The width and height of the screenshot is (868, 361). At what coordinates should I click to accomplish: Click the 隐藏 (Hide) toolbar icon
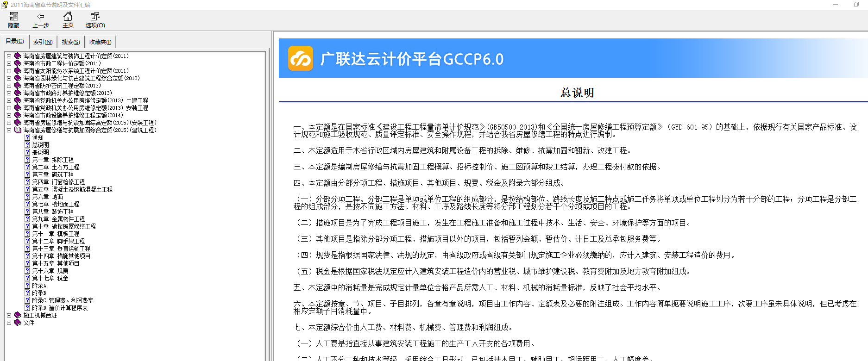click(13, 20)
